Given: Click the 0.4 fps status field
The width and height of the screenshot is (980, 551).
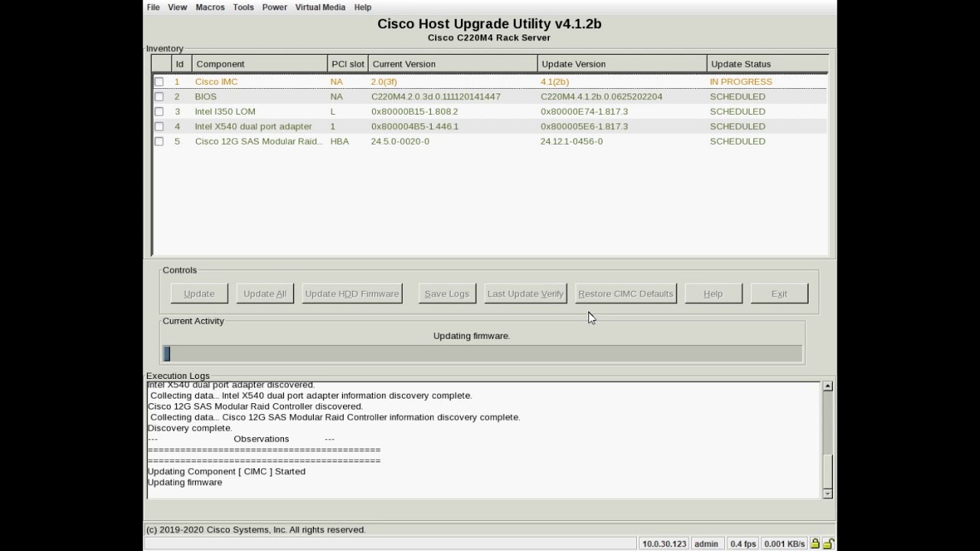Looking at the screenshot, I should (x=743, y=544).
